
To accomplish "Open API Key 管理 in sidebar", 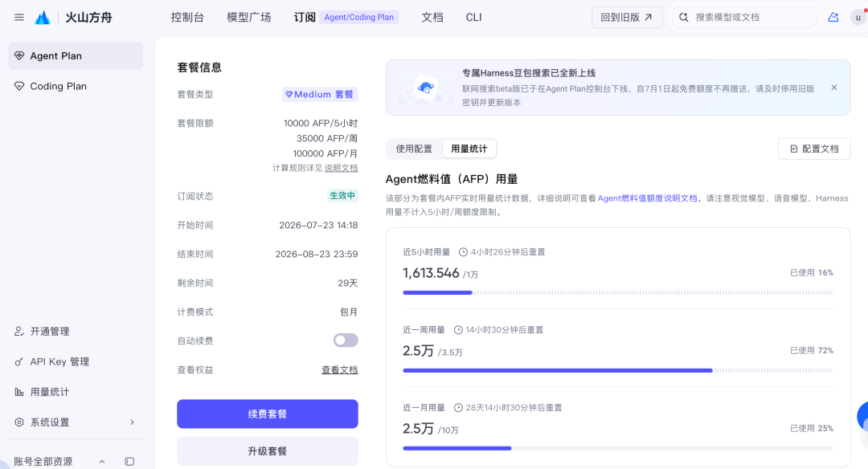I will tap(76, 361).
